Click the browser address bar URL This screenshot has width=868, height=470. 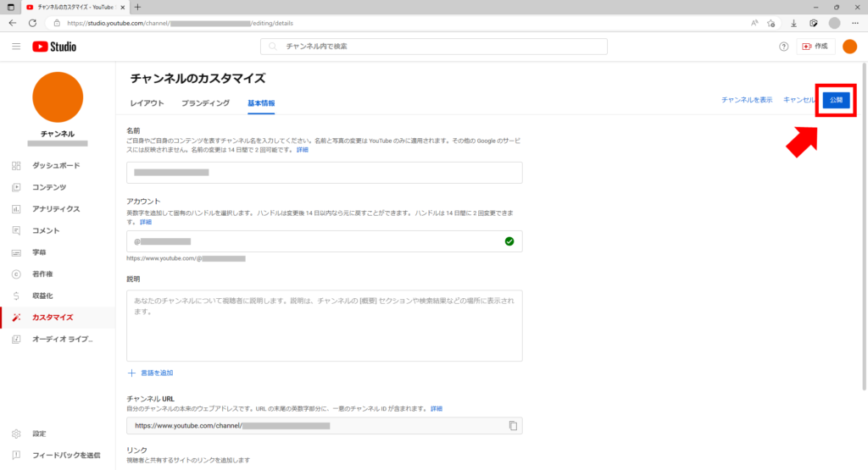pos(180,23)
